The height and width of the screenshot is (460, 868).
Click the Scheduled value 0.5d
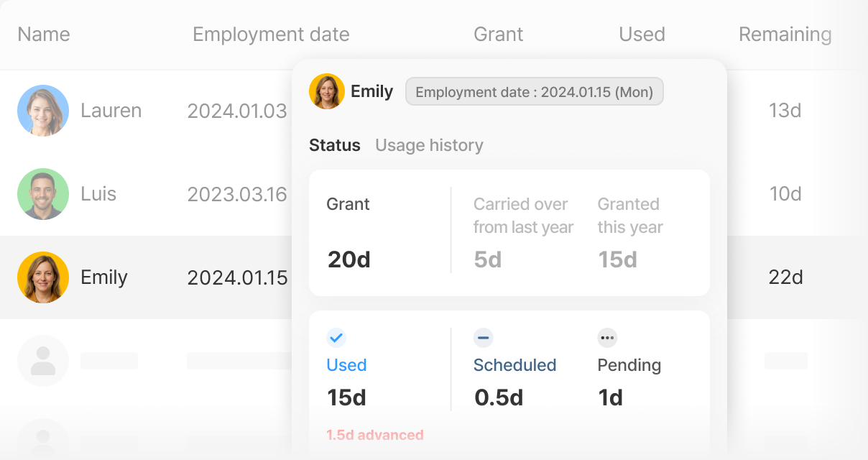coord(499,397)
